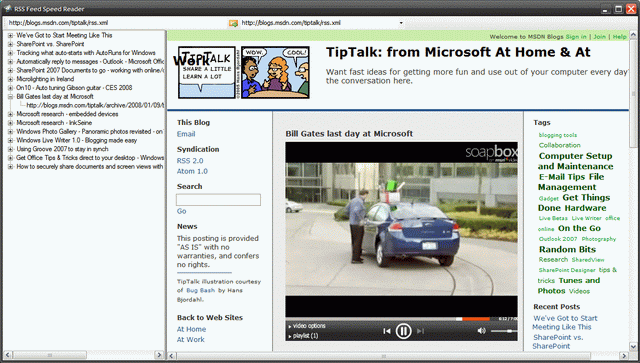
Task: Open the 'Random Bits' tag
Action: point(567,249)
